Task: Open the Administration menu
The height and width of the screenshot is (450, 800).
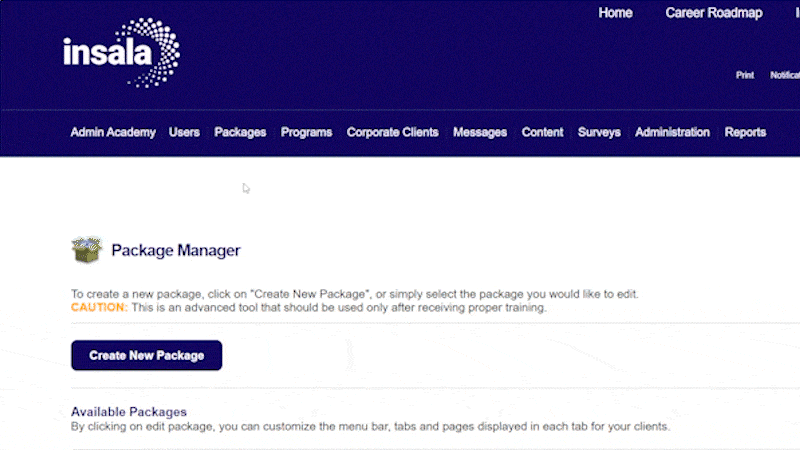Action: [672, 132]
